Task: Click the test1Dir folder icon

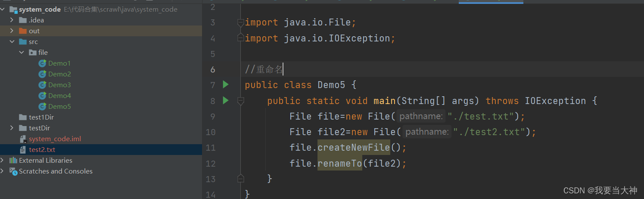Action: [23, 117]
